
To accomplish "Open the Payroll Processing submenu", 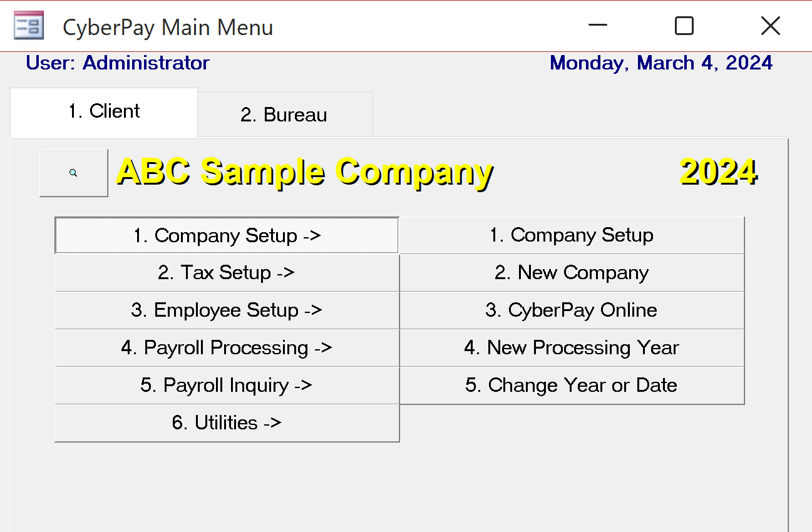I will point(227,348).
